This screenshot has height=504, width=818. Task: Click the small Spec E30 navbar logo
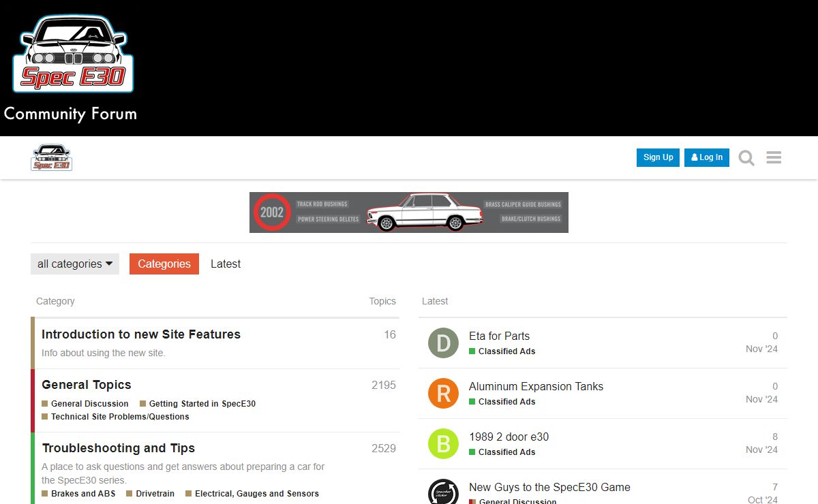pos(51,157)
